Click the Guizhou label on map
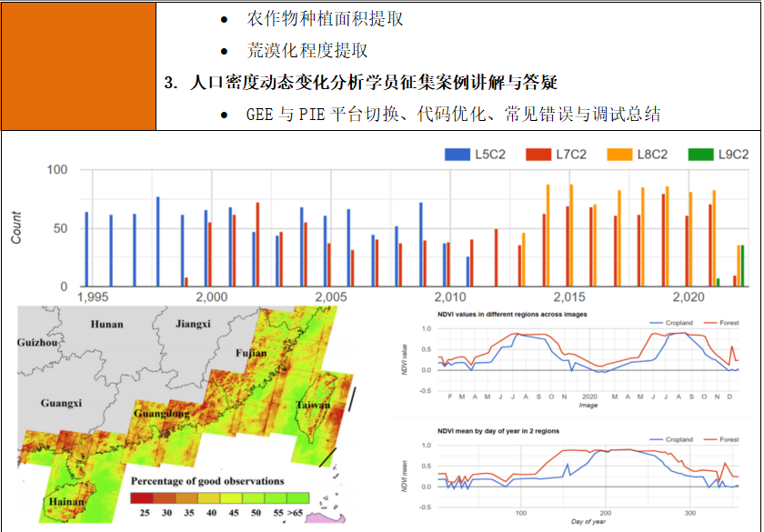Screen dimensions: 764x532 click(x=37, y=343)
